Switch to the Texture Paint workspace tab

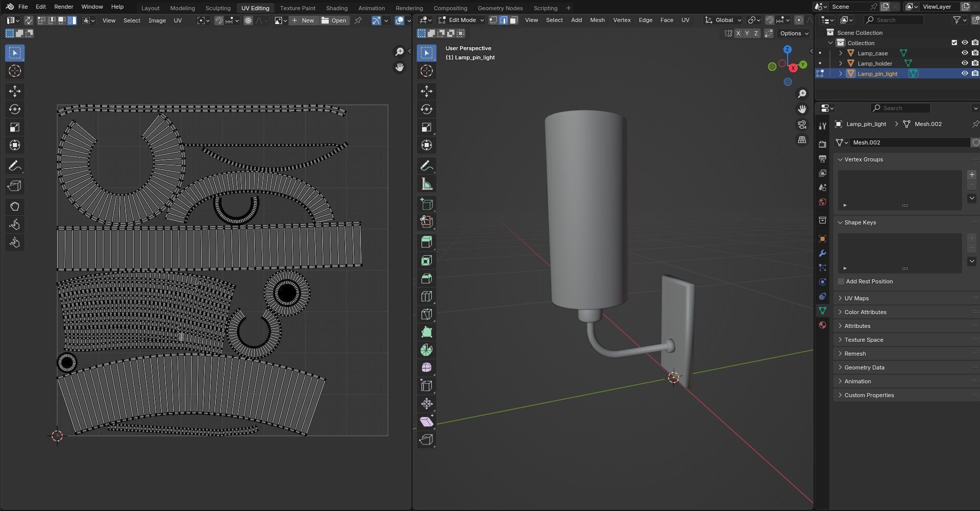click(x=297, y=8)
